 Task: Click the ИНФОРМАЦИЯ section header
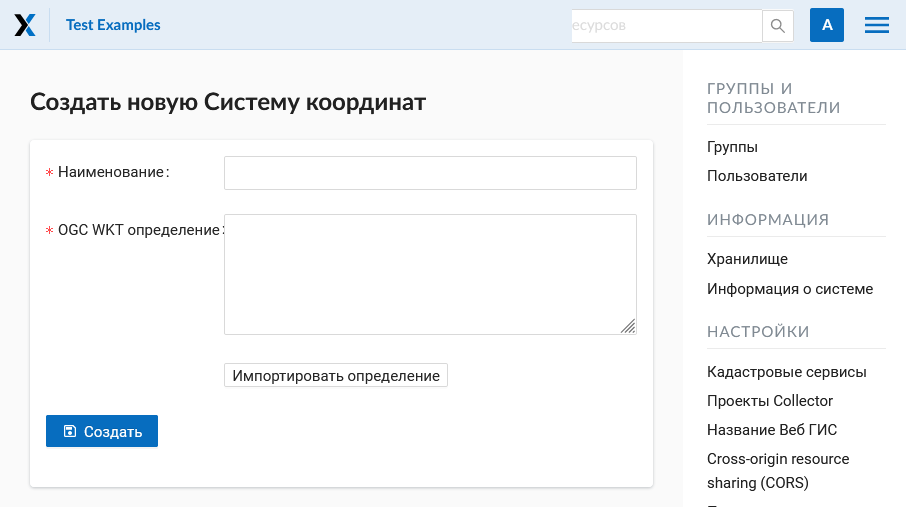[768, 220]
